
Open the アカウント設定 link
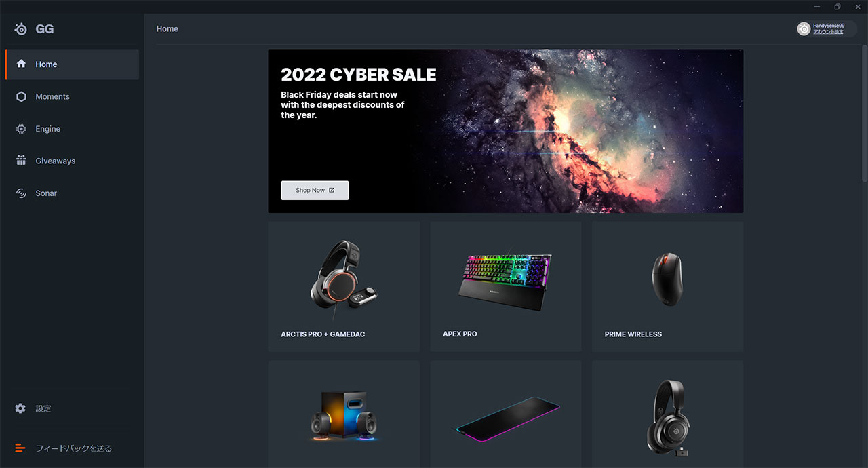pos(828,32)
